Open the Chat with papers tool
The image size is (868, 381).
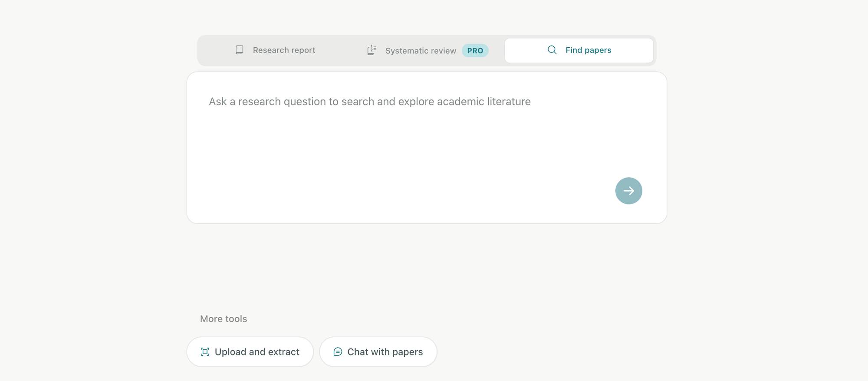pyautogui.click(x=378, y=352)
